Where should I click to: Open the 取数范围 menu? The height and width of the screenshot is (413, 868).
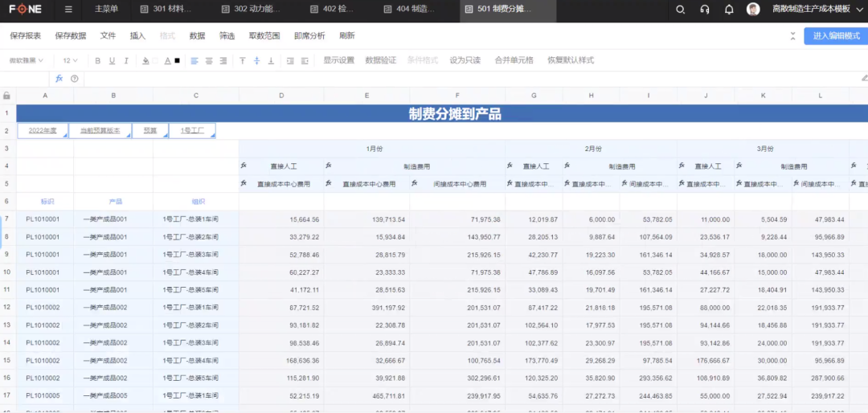(264, 36)
